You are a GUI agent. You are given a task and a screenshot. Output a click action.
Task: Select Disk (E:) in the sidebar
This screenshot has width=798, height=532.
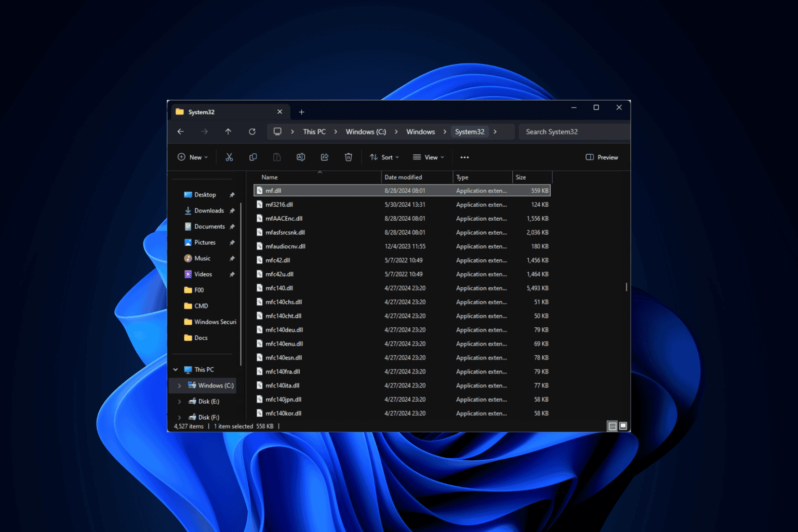(x=209, y=402)
